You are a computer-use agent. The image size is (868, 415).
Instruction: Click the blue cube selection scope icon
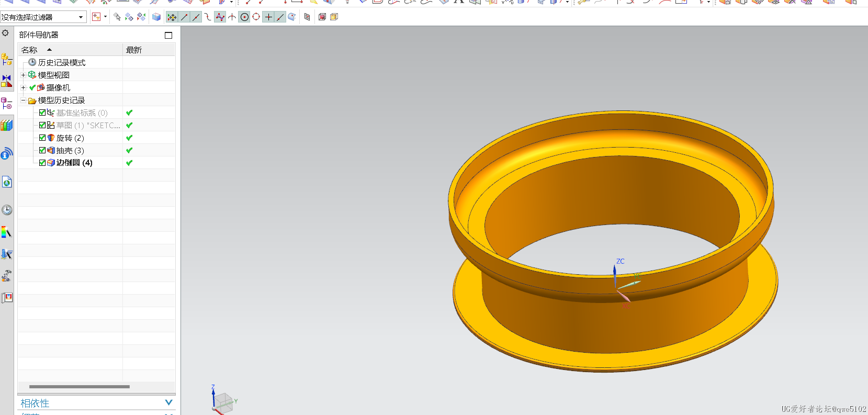click(x=156, y=17)
